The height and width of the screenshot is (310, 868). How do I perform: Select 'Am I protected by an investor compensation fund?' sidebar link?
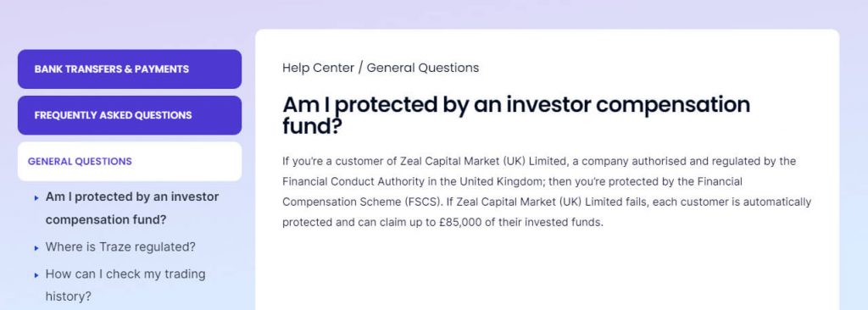131,208
